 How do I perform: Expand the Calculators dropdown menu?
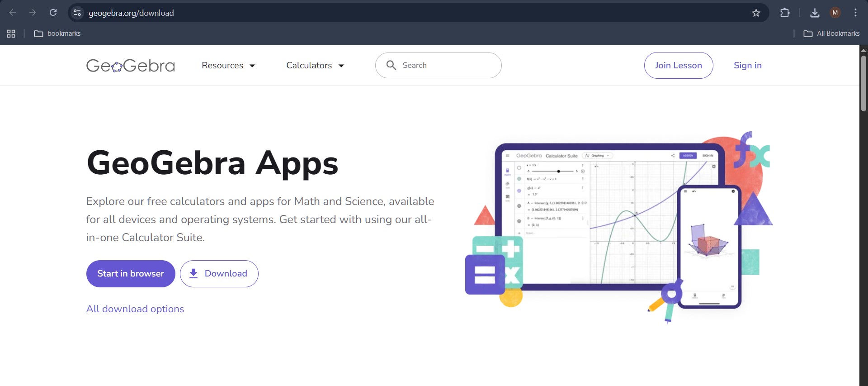point(315,66)
